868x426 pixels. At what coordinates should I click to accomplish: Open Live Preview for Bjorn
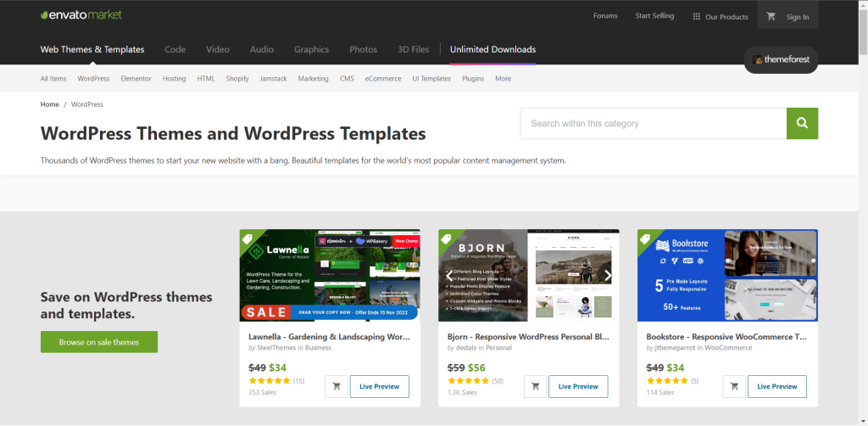tap(578, 387)
